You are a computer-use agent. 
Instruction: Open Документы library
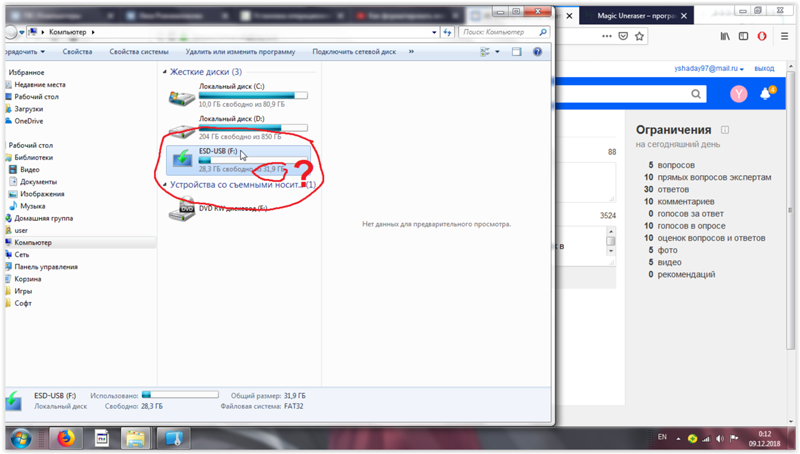tap(38, 182)
